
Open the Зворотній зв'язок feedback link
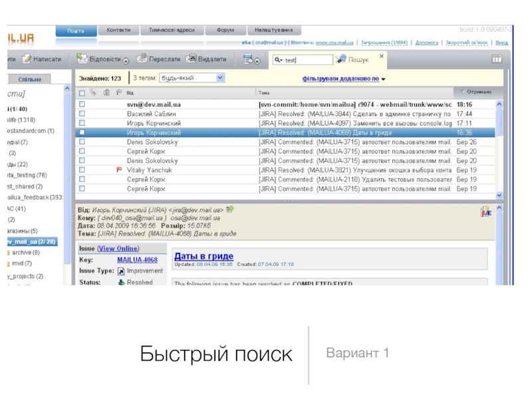coord(467,43)
